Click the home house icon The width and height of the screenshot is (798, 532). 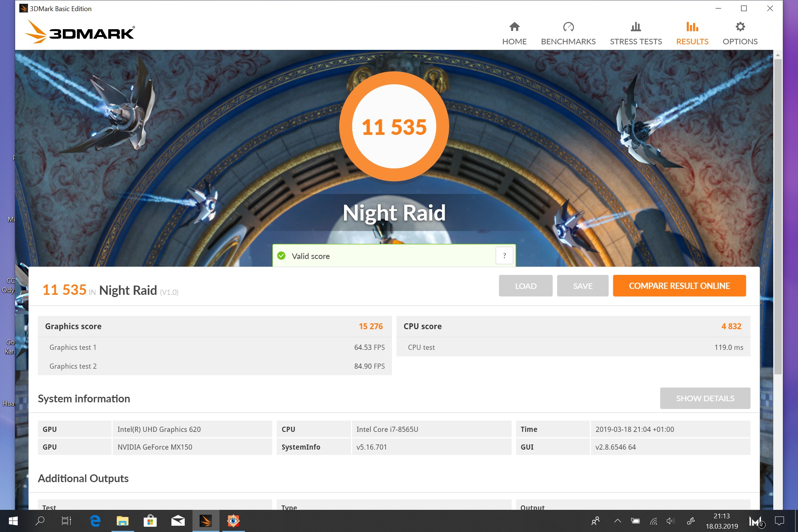[x=514, y=27]
